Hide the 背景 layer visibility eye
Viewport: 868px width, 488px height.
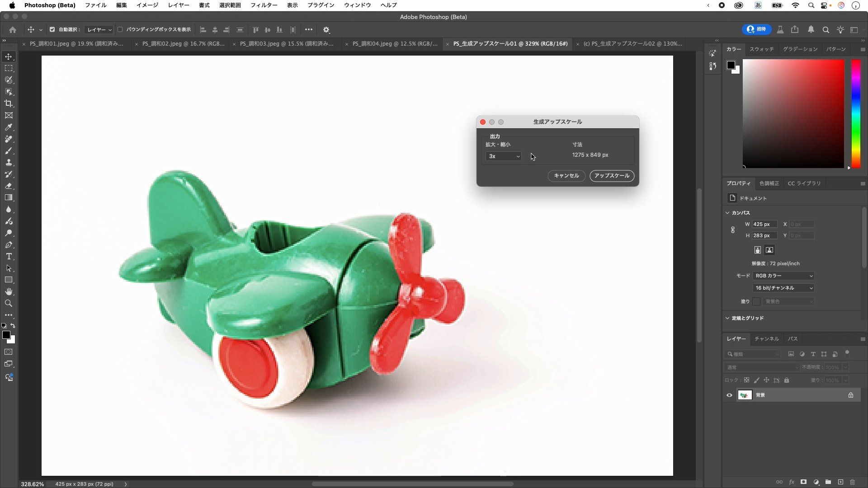(x=729, y=395)
